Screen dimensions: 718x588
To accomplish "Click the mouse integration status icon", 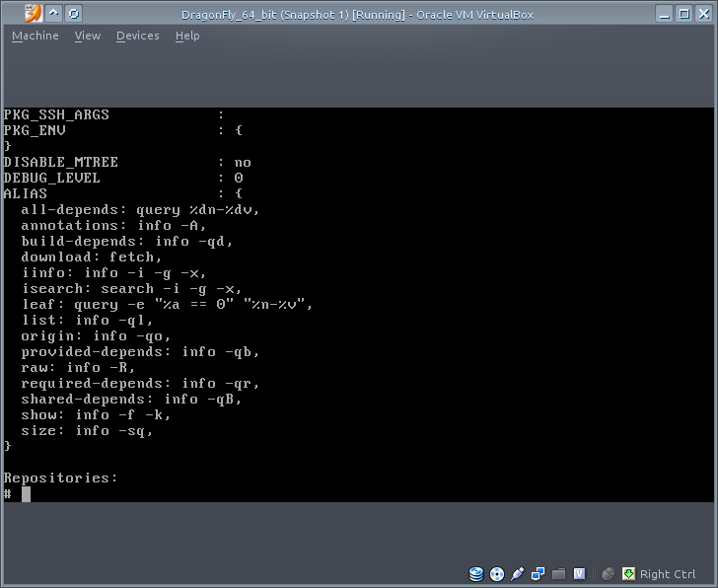I will click(608, 574).
